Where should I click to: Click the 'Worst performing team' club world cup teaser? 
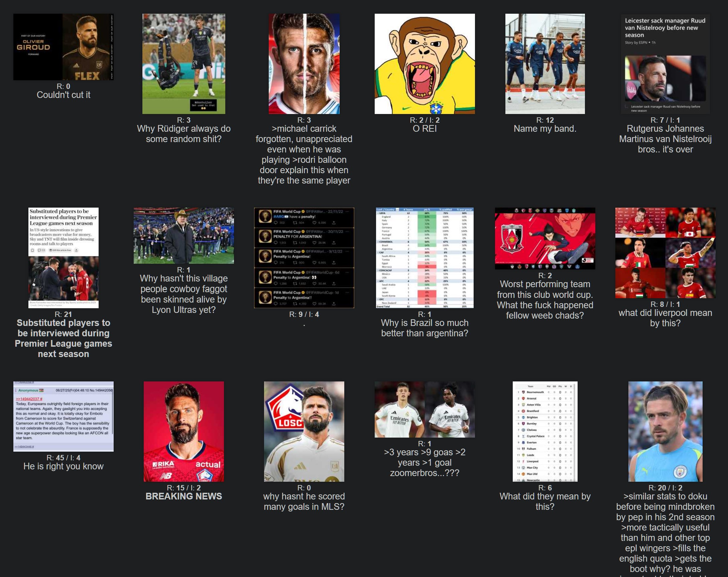545,300
